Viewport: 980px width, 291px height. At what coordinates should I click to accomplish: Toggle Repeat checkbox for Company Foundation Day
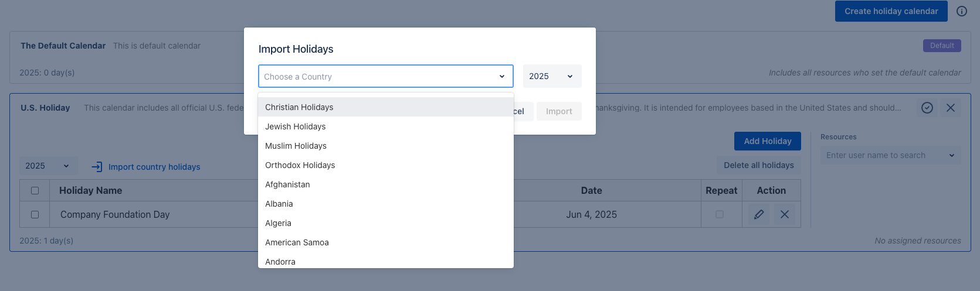point(720,215)
